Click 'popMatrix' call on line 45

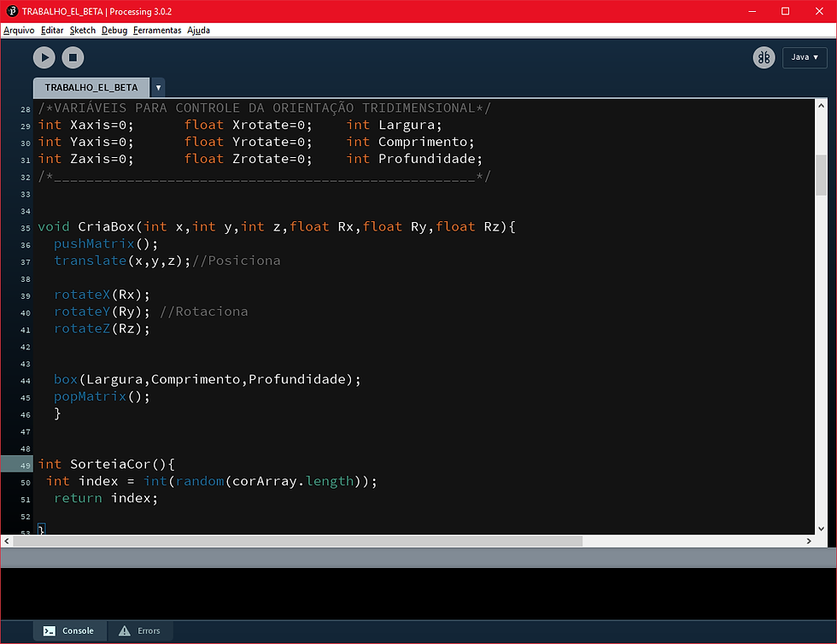(91, 397)
